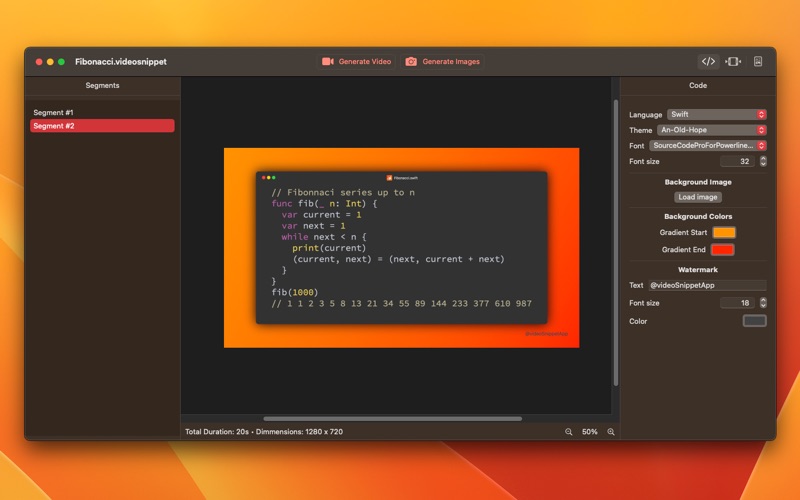Click the code Font size field 32

[737, 161]
